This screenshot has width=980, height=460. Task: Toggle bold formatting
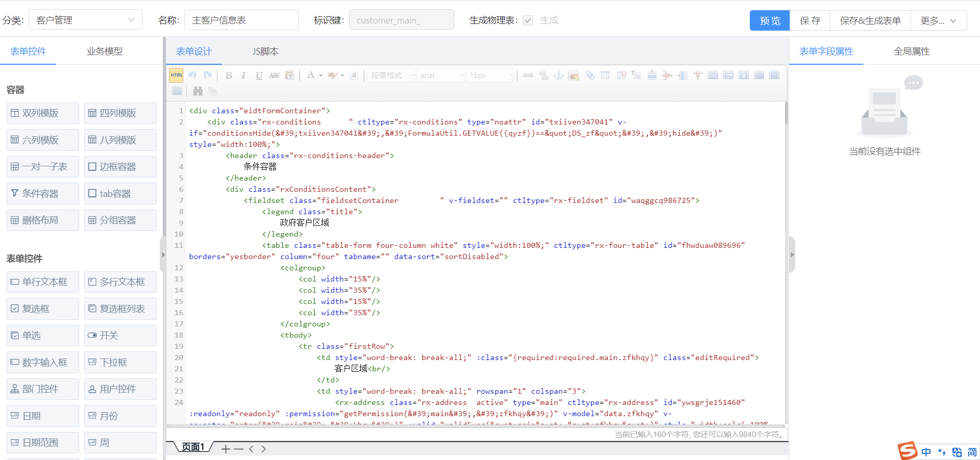(x=229, y=75)
